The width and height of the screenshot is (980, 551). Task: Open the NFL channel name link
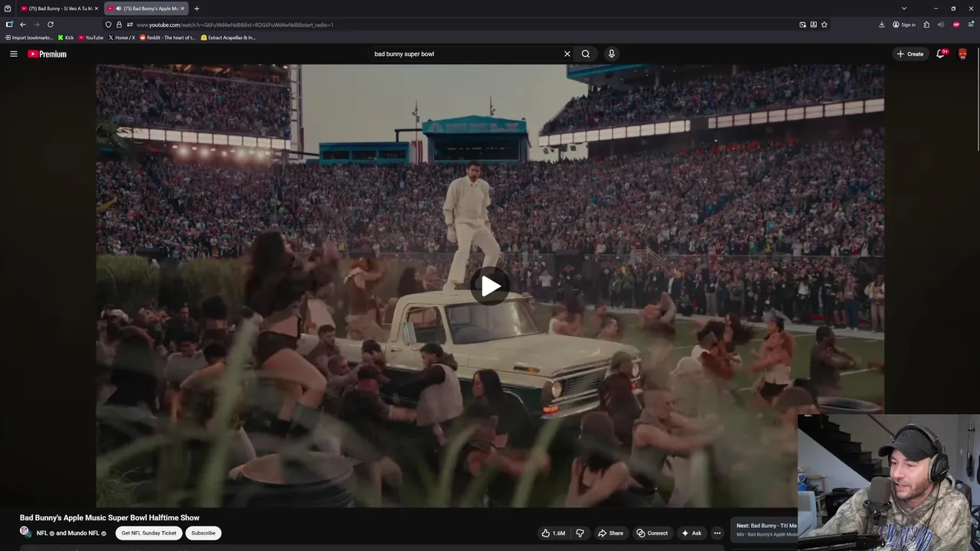(x=42, y=533)
